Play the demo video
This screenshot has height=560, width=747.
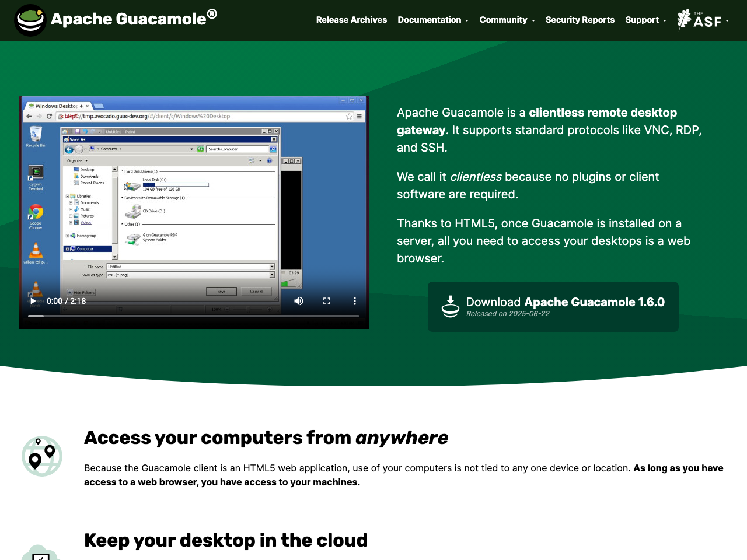32,300
